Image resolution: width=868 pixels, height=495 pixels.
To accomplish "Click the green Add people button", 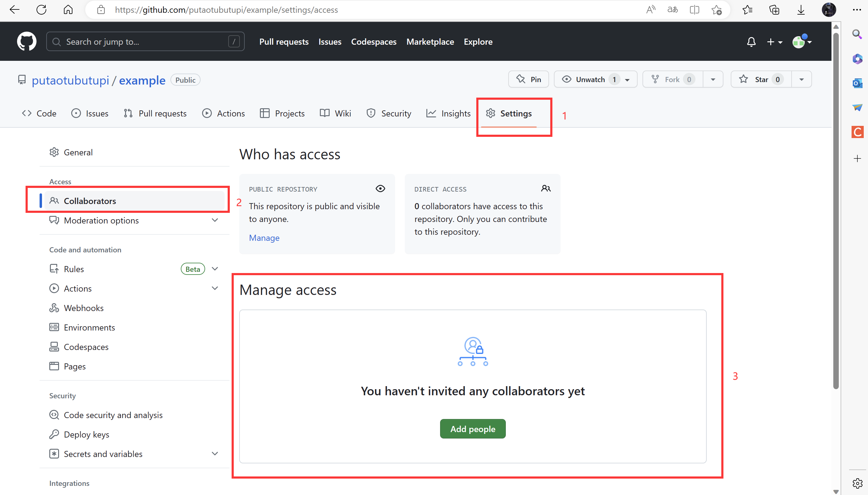I will click(472, 429).
